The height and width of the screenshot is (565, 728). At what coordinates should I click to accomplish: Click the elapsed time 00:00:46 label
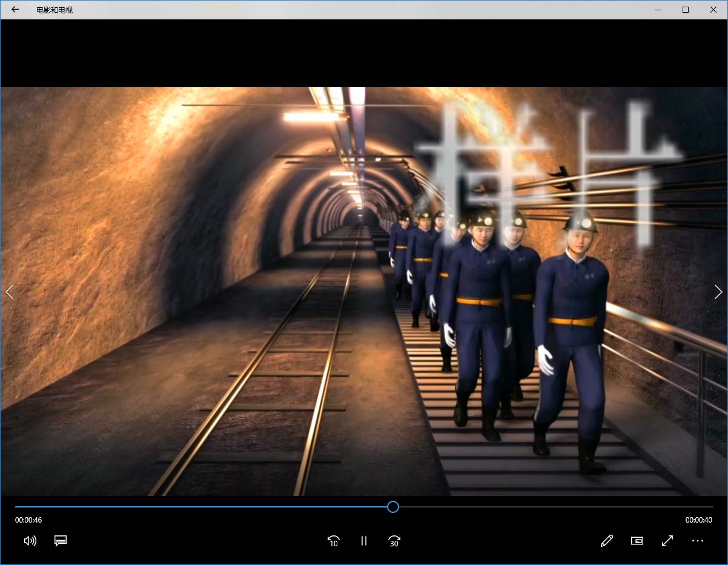[x=28, y=520]
